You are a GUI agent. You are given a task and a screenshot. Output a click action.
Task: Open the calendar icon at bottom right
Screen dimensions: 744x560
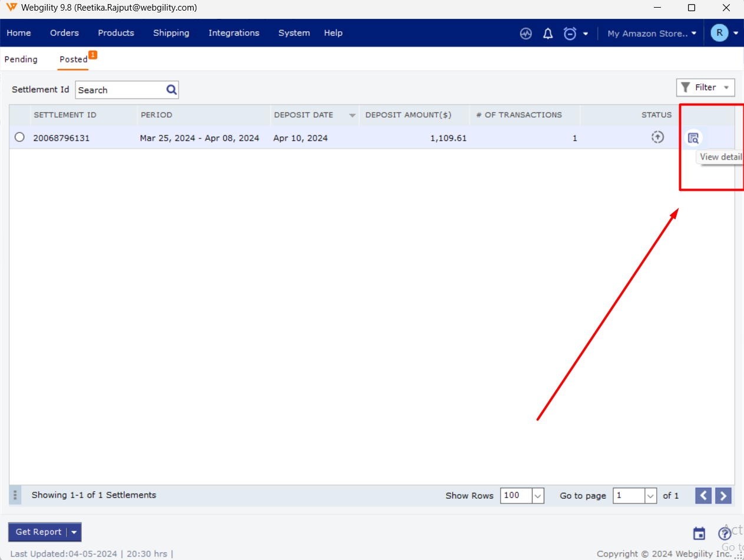pos(699,534)
